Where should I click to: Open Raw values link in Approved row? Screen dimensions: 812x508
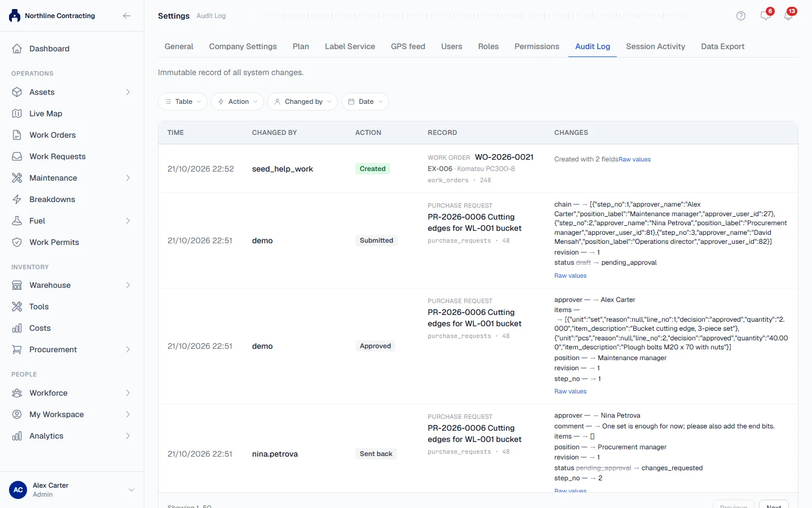coord(570,392)
